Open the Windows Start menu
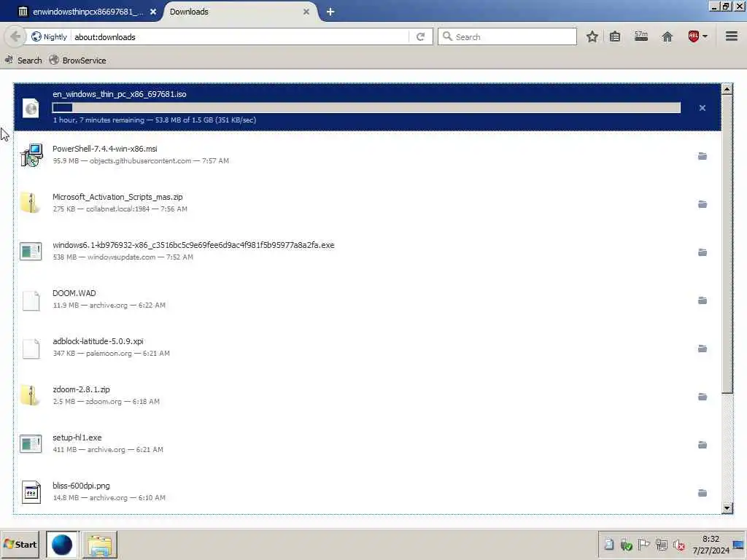747x560 pixels. [x=20, y=545]
